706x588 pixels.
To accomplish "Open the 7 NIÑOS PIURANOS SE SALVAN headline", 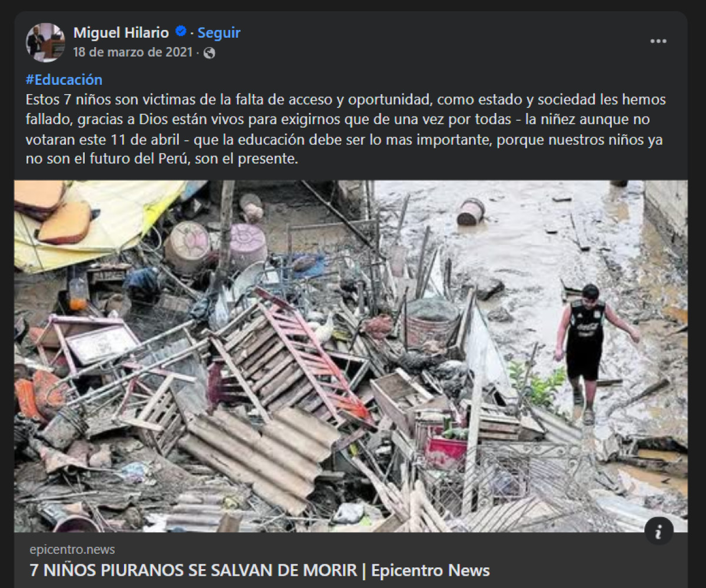I will point(259,570).
